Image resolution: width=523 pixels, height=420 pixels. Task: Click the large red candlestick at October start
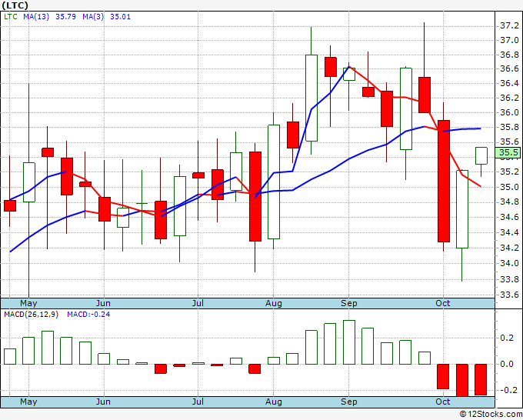click(444, 181)
